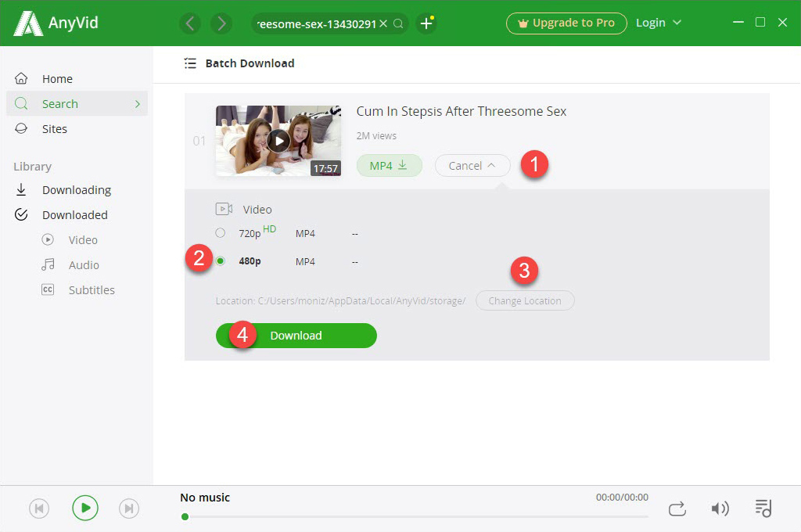Click the 17:57 duration badge

click(x=325, y=168)
